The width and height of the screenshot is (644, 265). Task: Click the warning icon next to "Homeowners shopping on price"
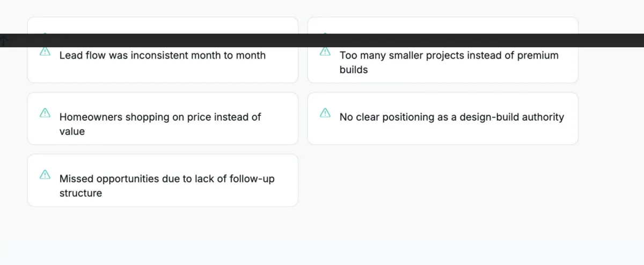click(x=45, y=113)
